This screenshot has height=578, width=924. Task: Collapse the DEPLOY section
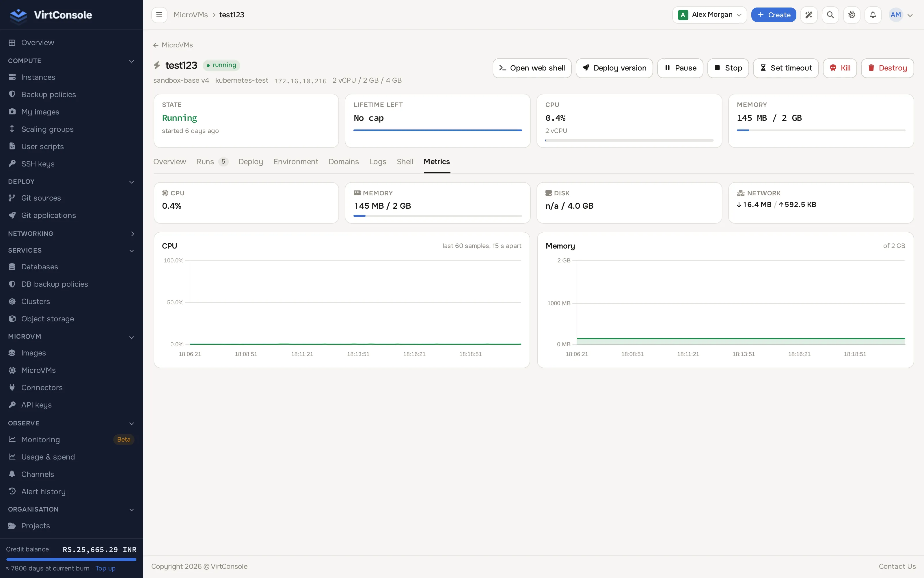tap(132, 182)
